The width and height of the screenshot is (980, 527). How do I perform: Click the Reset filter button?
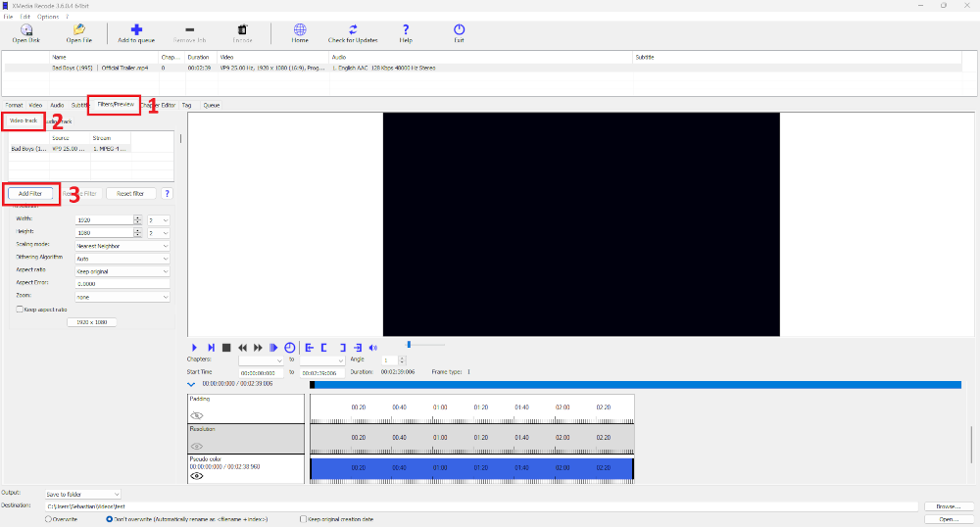(130, 194)
